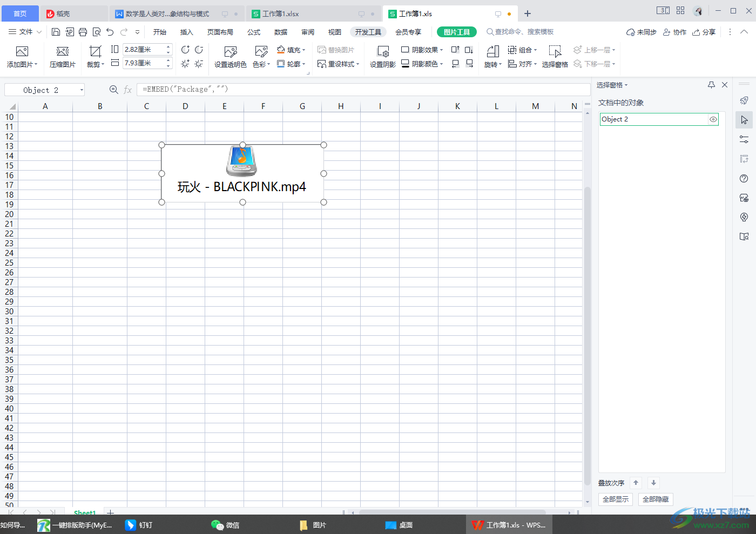Increase picture brightness icon
The width and height of the screenshot is (756, 534).
[x=185, y=64]
